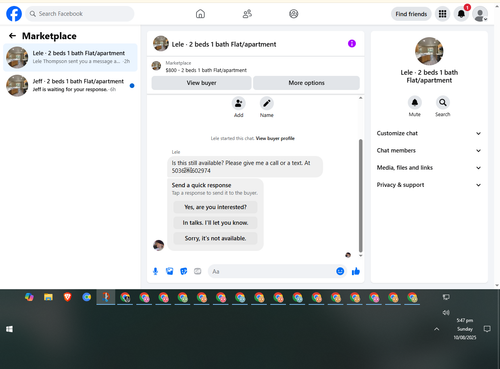Screen dimensions: 500x369
Task: Click the purple conversation info icon
Action: tap(352, 44)
